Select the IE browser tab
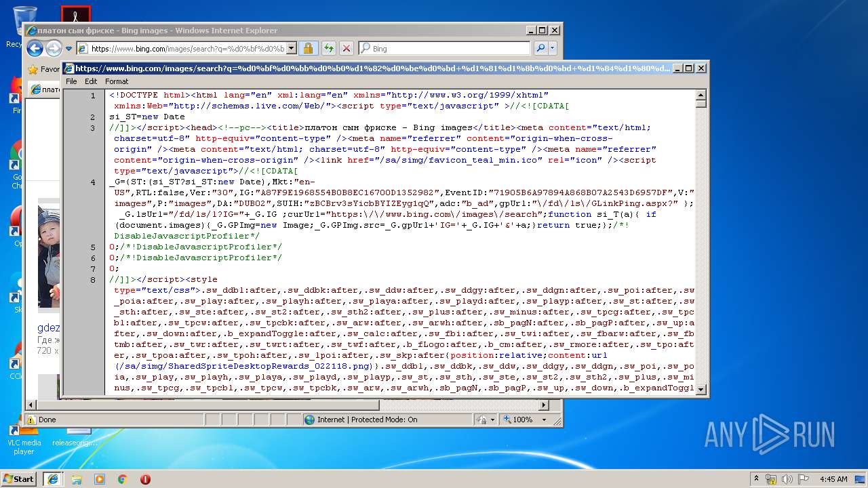This screenshot has width=868, height=488. (x=45, y=89)
